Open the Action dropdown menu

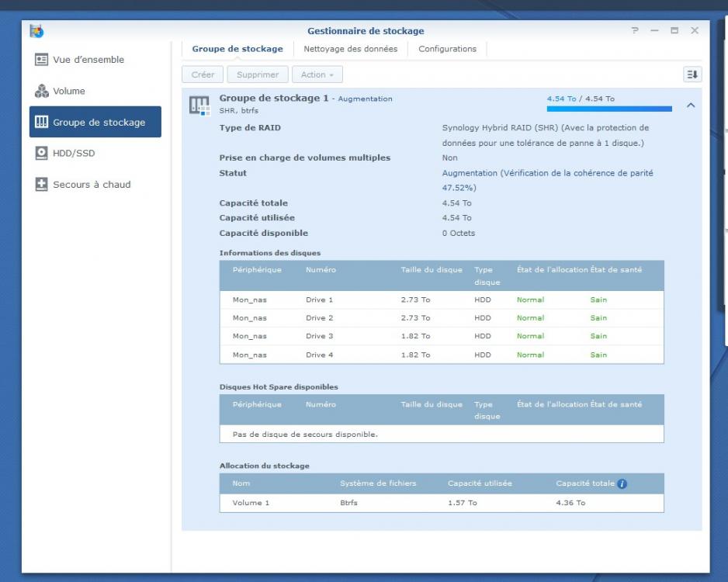pos(317,74)
